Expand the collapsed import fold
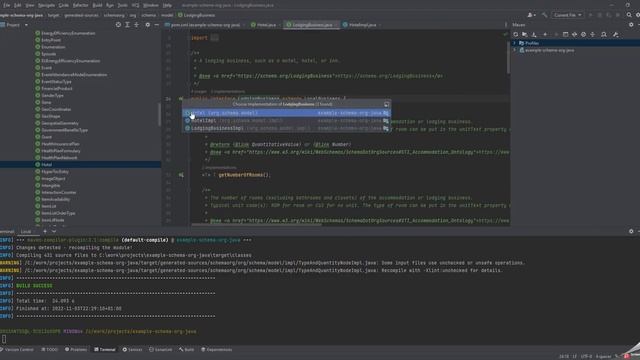640x360 pixels. pyautogui.click(x=215, y=38)
